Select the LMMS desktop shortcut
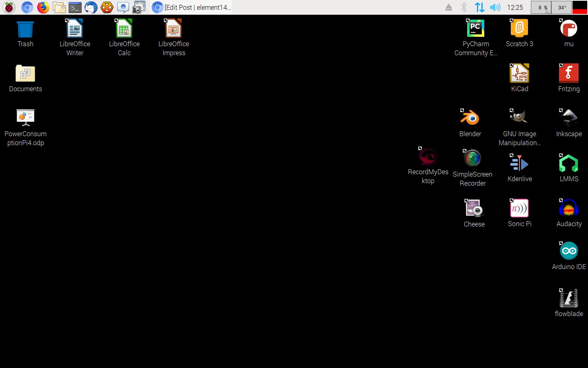 (569, 168)
